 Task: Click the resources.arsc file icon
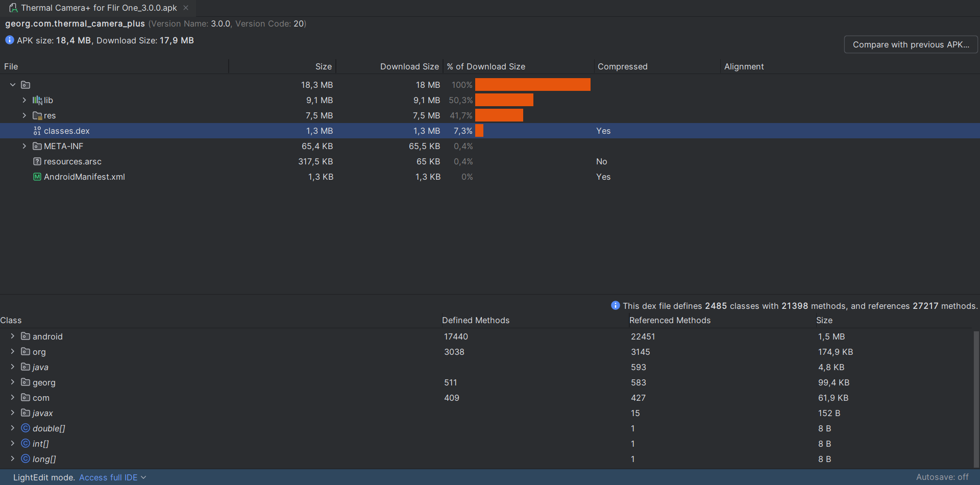pyautogui.click(x=37, y=161)
